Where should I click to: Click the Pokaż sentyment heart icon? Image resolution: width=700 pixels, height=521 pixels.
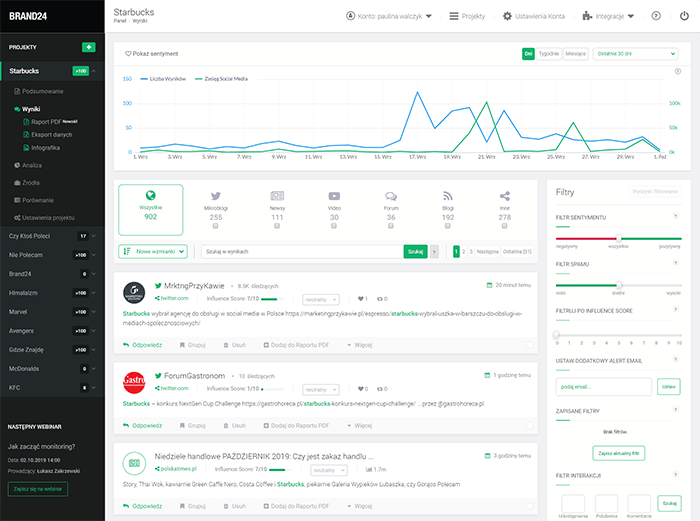[128, 54]
